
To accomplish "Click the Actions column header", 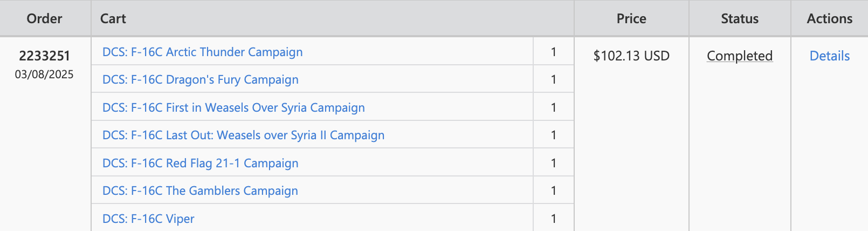I will 829,18.
